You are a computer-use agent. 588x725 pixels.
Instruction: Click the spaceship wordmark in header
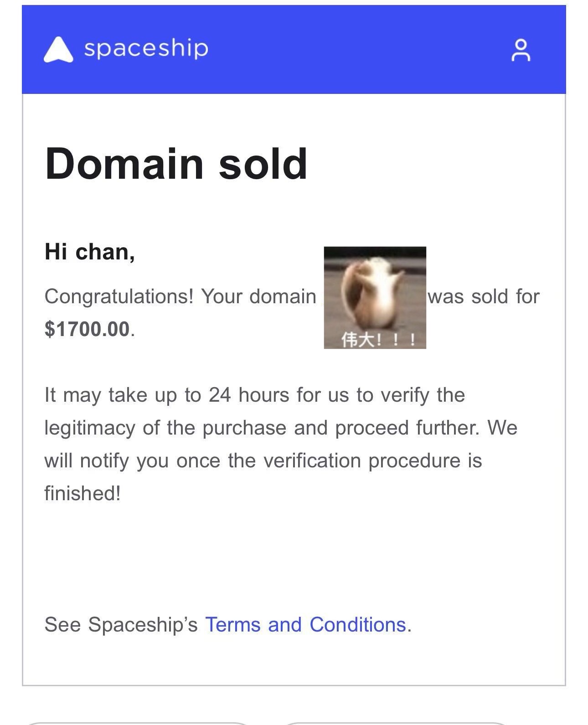coord(146,48)
